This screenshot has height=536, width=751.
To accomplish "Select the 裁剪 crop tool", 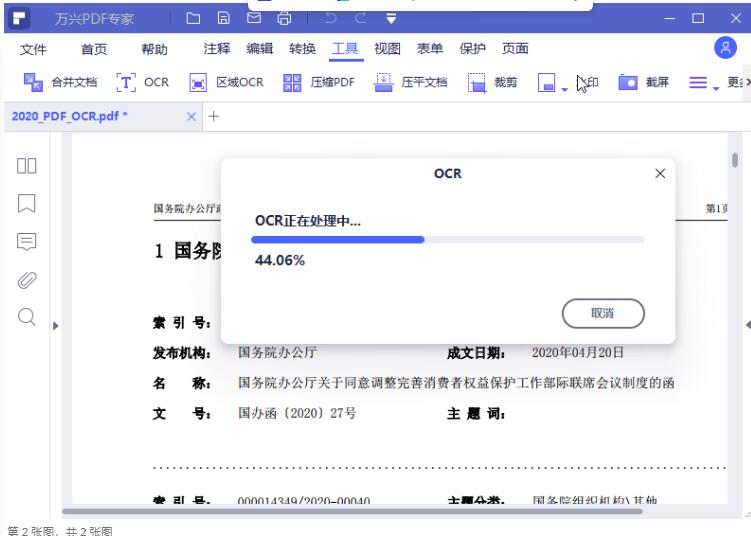I will point(492,82).
